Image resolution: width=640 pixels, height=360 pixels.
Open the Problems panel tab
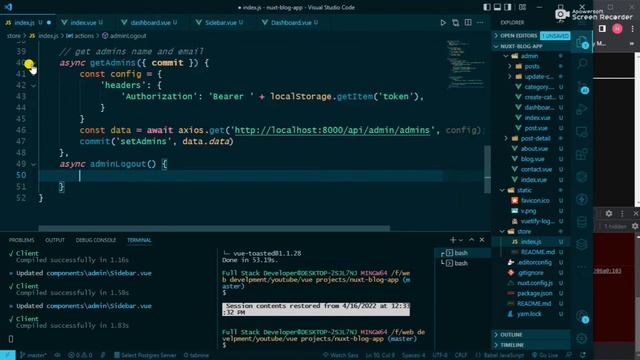22,240
